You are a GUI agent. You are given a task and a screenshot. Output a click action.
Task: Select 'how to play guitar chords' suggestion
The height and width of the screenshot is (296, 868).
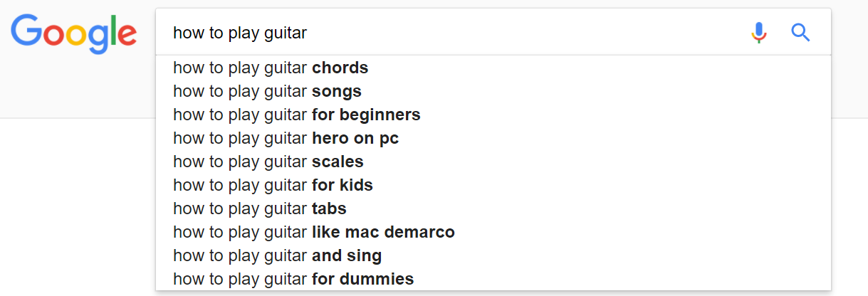coord(271,68)
